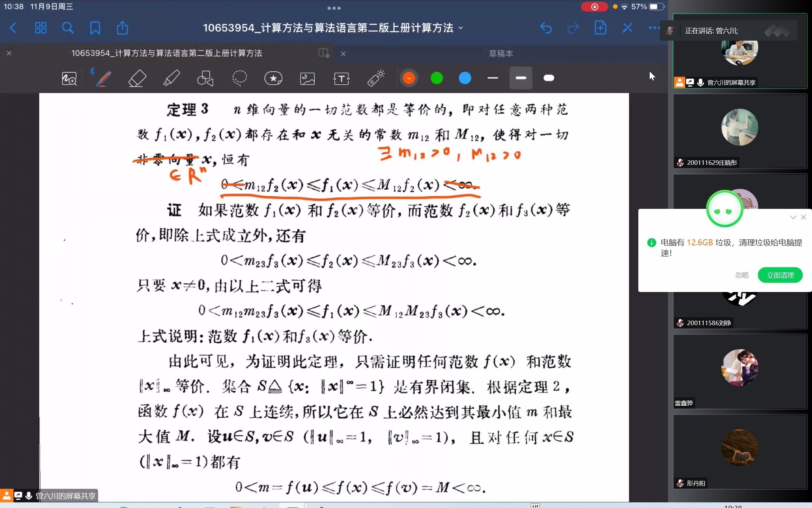The width and height of the screenshot is (812, 508).
Task: Select the Lasso selection tool
Action: [239, 78]
